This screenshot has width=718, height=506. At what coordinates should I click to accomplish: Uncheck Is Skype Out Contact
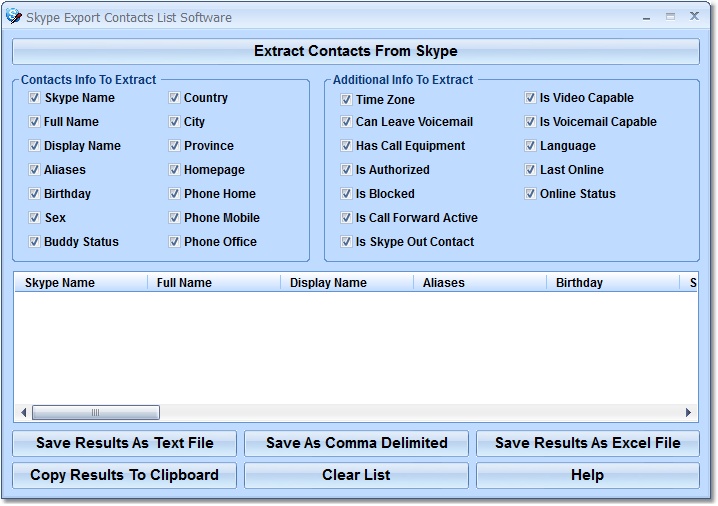tap(346, 241)
